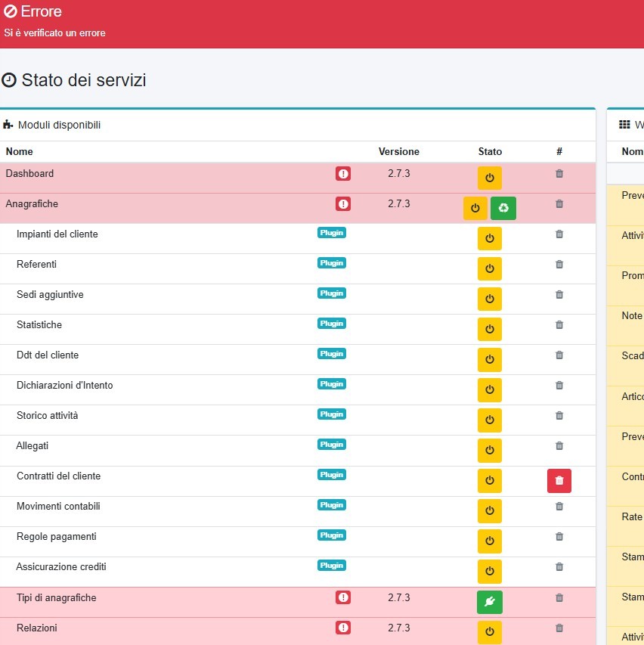Click the warning icon next to Anagrafiche
This screenshot has height=645, width=644.
coord(343,204)
